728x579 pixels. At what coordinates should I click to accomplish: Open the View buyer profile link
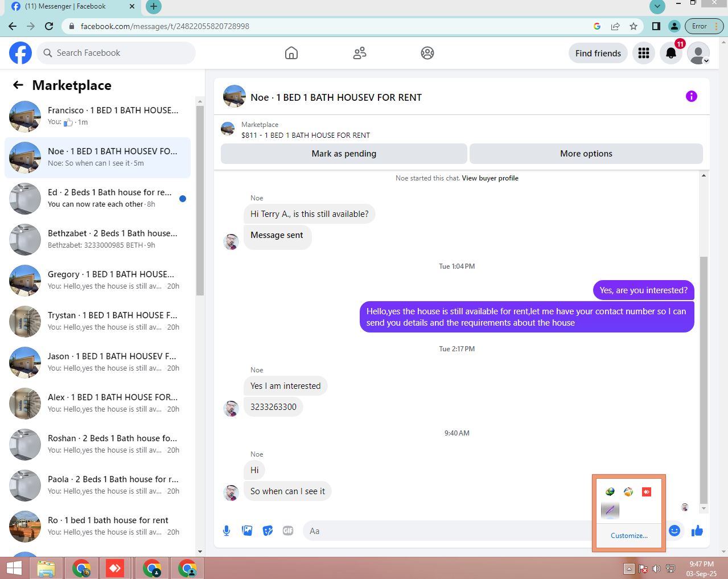tap(490, 178)
